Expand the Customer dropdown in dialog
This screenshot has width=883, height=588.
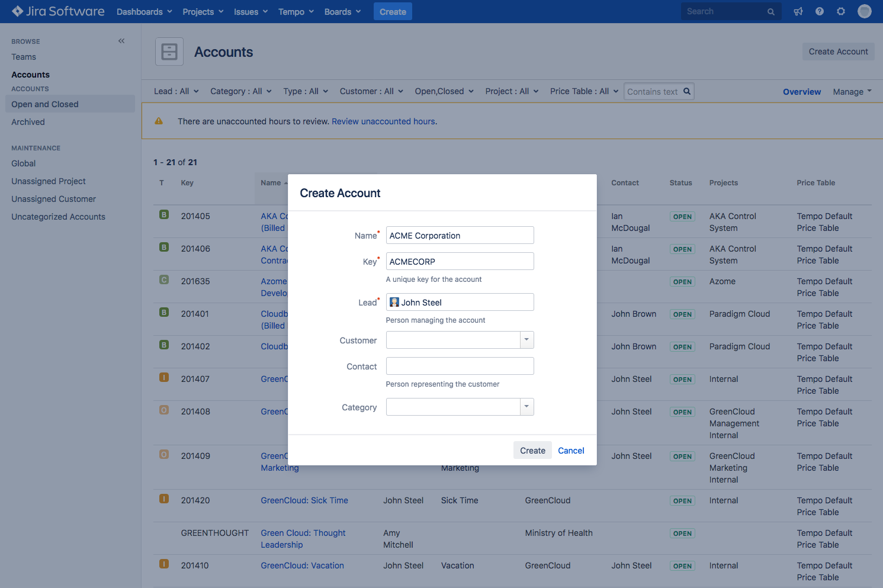click(x=526, y=340)
